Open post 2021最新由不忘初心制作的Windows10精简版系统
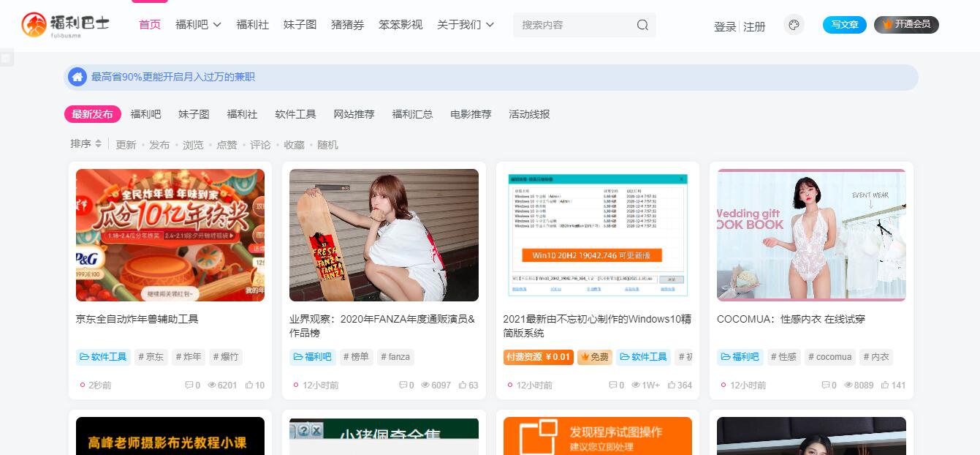The height and width of the screenshot is (455, 980). coord(597,326)
